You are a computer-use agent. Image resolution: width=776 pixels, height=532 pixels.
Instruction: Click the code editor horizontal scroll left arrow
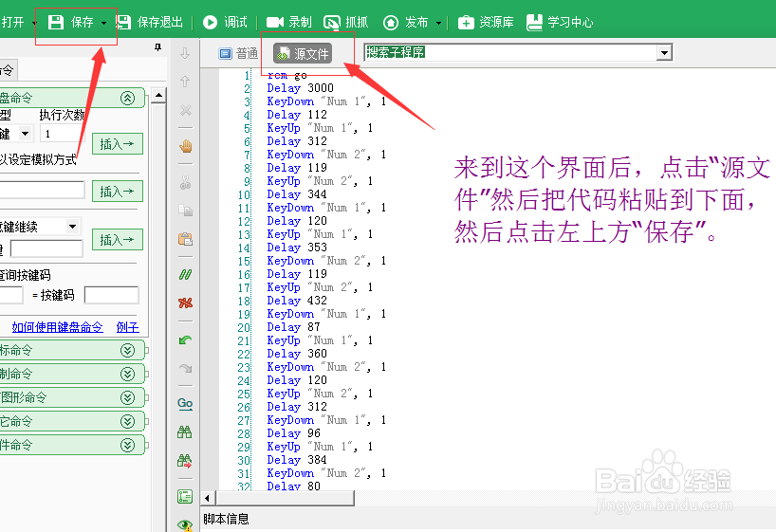pyautogui.click(x=207, y=498)
